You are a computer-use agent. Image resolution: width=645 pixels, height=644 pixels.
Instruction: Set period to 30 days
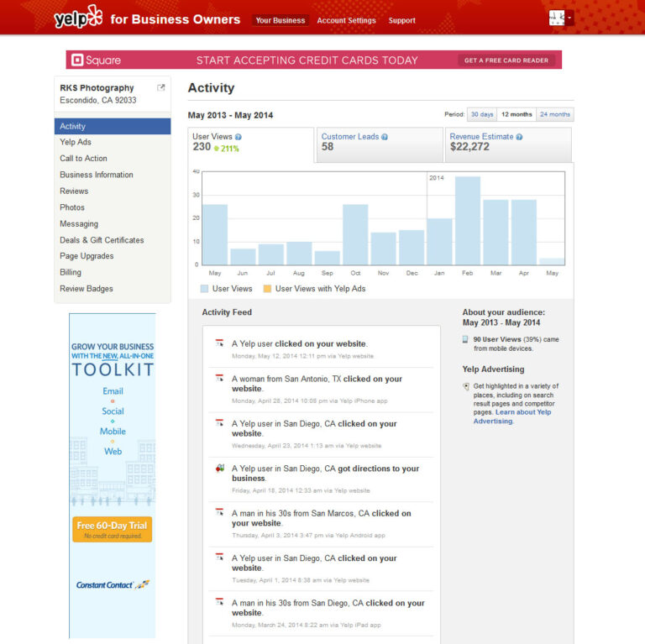pyautogui.click(x=481, y=114)
